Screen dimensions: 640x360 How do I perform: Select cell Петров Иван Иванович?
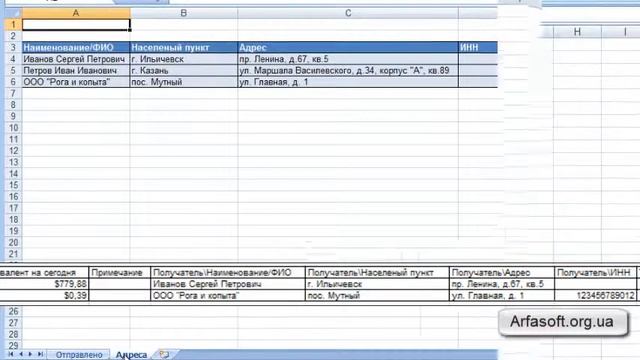tap(76, 71)
